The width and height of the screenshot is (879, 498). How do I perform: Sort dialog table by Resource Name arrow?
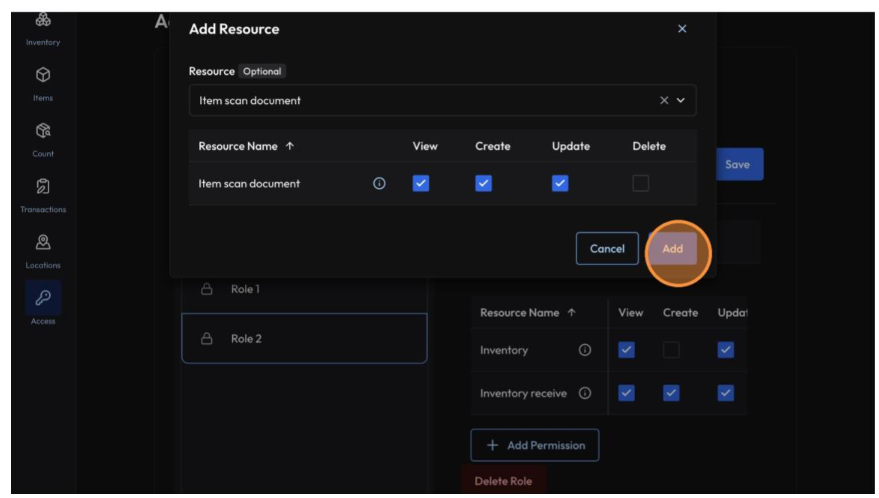pyautogui.click(x=290, y=146)
